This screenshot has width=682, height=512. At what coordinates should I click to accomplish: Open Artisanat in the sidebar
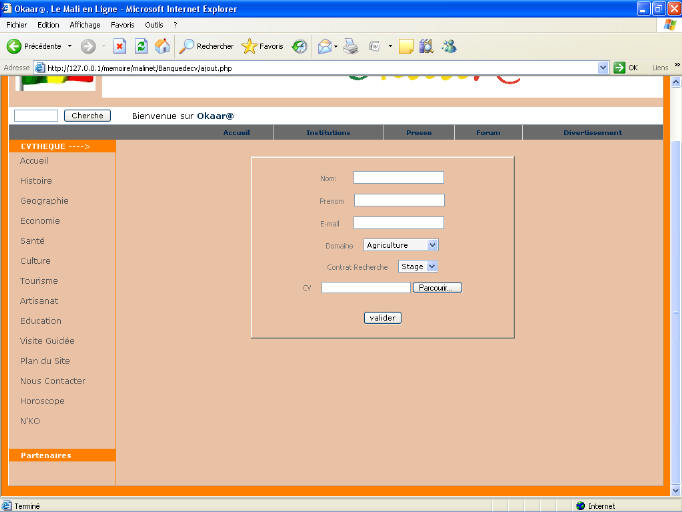click(39, 301)
